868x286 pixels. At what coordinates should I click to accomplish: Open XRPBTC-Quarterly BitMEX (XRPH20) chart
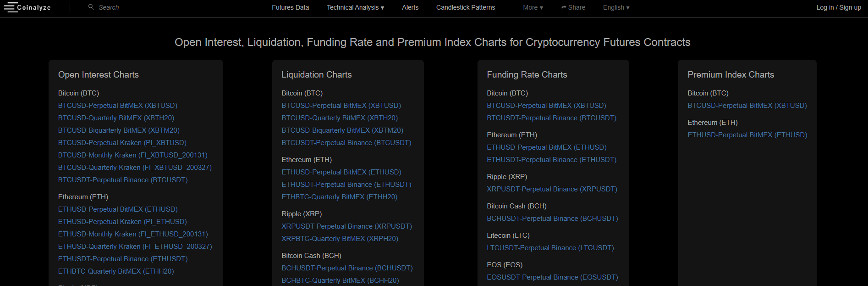pos(340,239)
